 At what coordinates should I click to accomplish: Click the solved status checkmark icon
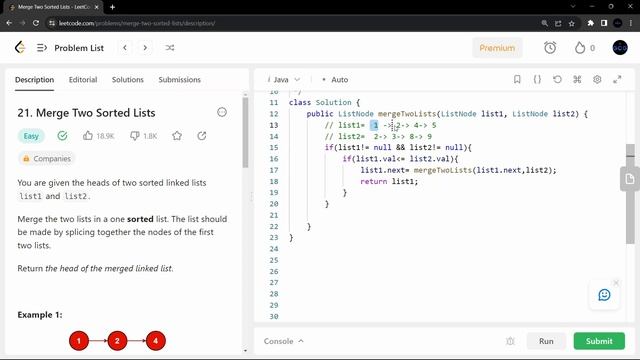[62, 136]
